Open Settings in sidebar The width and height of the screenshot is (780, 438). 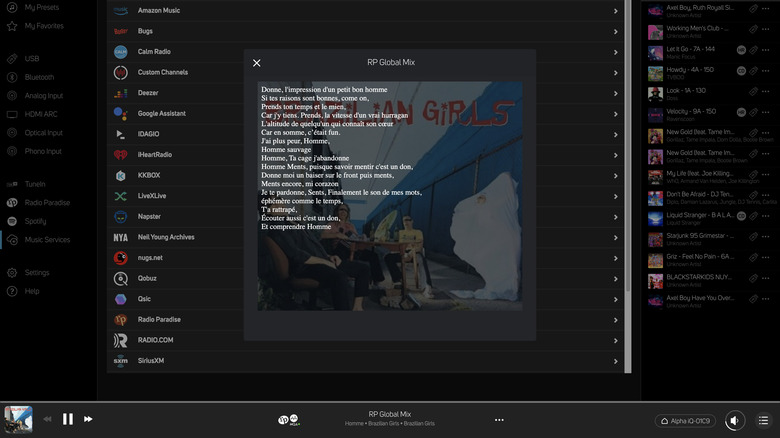pyautogui.click(x=37, y=272)
